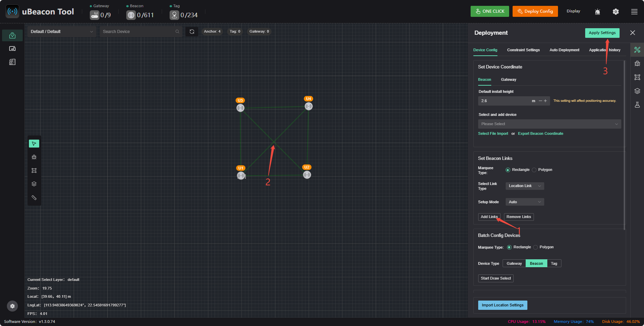Click the Beacon count icon
The height and width of the screenshot is (326, 644).
click(x=131, y=15)
